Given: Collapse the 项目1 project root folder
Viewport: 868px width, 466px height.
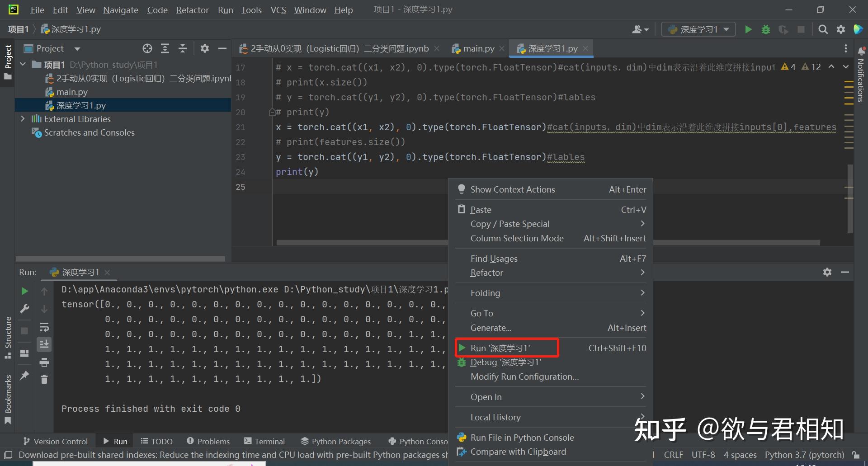Looking at the screenshot, I should tap(23, 65).
